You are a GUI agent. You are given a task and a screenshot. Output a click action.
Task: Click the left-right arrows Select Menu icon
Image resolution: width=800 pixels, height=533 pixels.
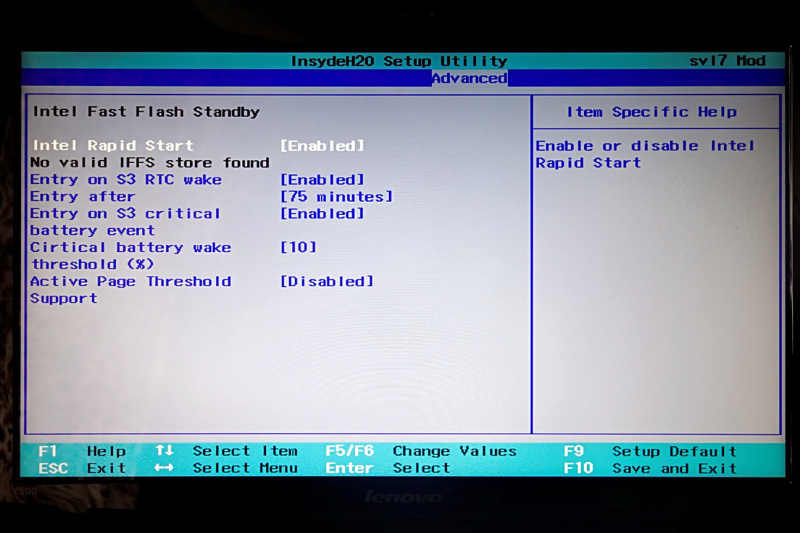pos(164,467)
